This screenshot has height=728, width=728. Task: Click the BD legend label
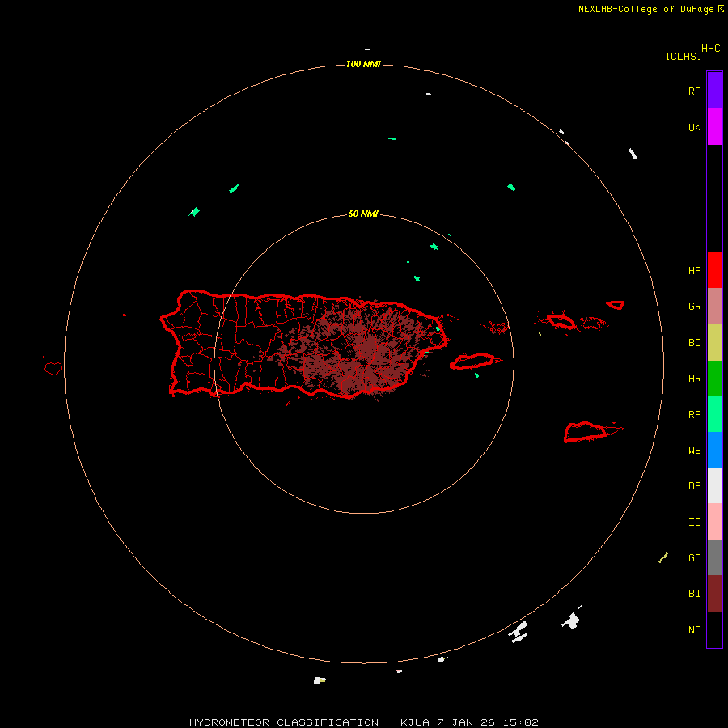click(694, 343)
